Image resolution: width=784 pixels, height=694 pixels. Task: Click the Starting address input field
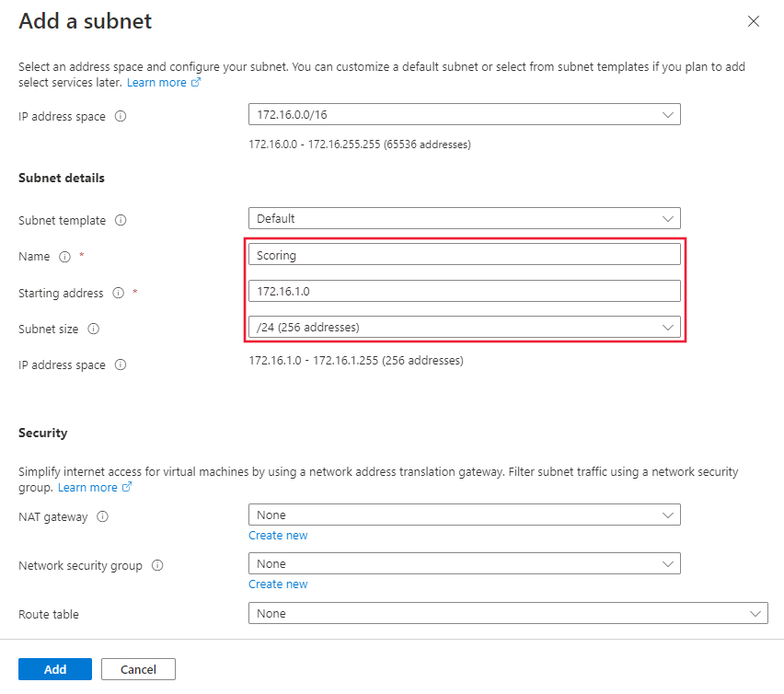coord(464,291)
